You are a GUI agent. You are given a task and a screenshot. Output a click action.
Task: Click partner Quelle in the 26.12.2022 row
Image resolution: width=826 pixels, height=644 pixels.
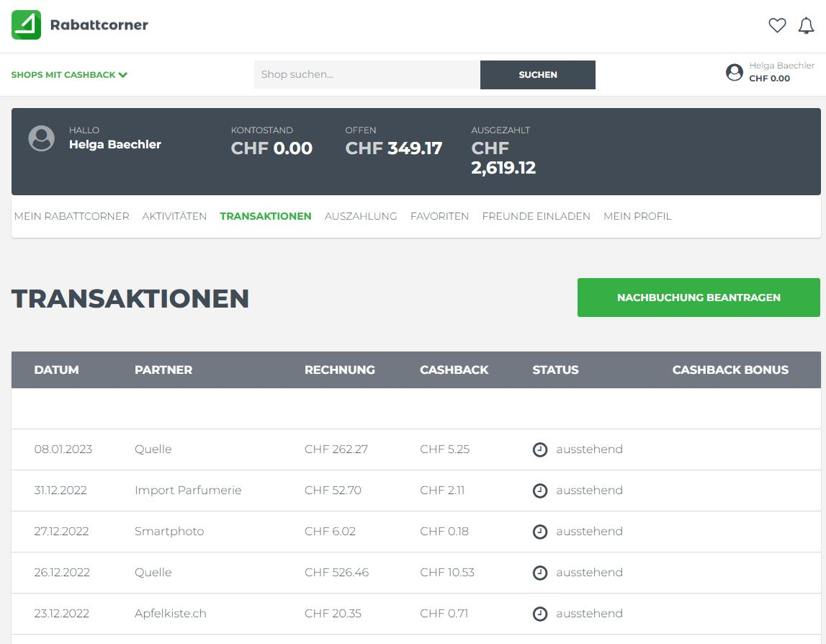[x=153, y=573]
